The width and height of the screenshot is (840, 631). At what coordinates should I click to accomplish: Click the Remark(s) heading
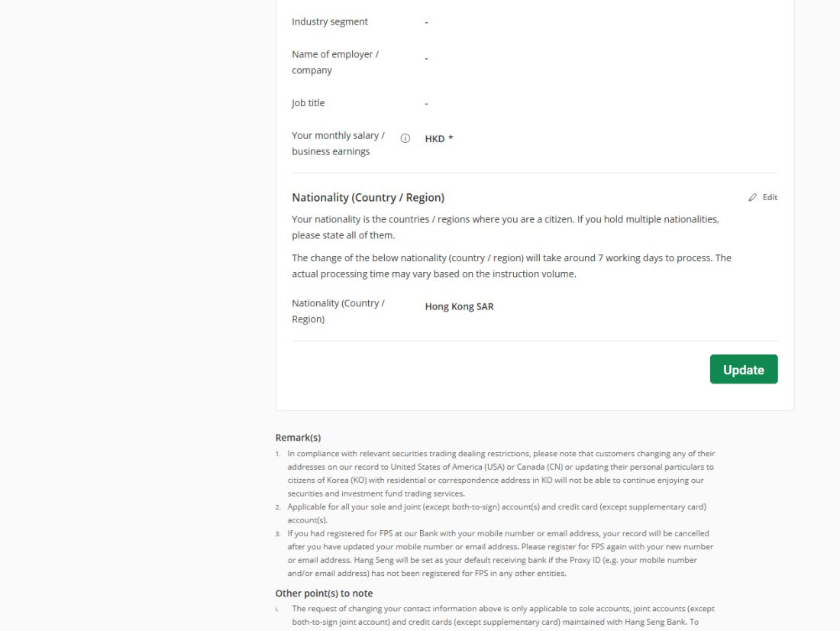[298, 438]
